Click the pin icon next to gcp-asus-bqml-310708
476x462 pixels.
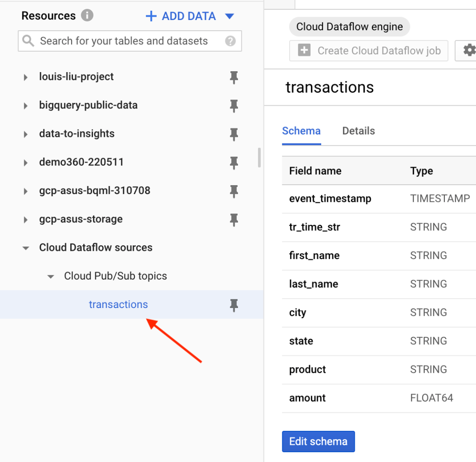[234, 191]
